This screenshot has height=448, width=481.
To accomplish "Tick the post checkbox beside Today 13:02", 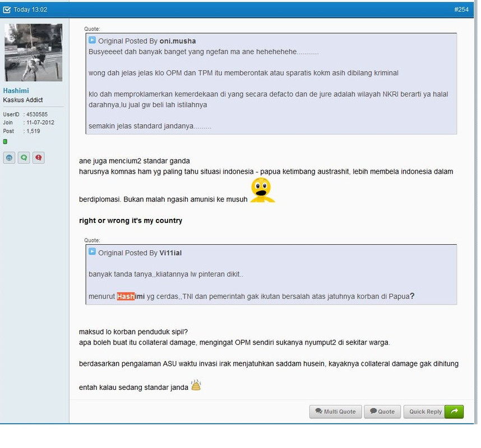I will (6, 10).
